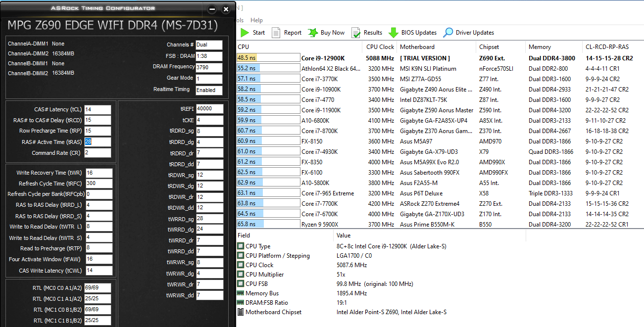Sort by the CL-RCD-RP-RAS column header
Image resolution: width=644 pixels, height=327 pixels.
click(x=613, y=47)
